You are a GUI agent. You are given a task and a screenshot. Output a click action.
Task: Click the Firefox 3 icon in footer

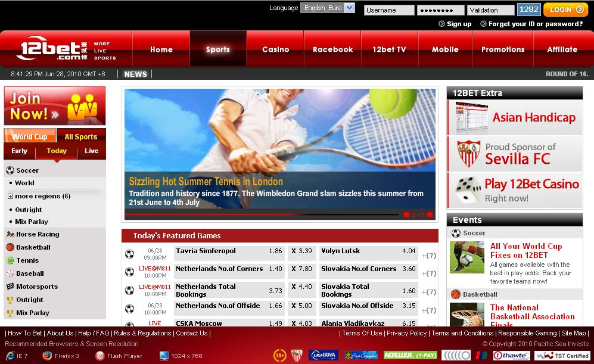coord(47,356)
